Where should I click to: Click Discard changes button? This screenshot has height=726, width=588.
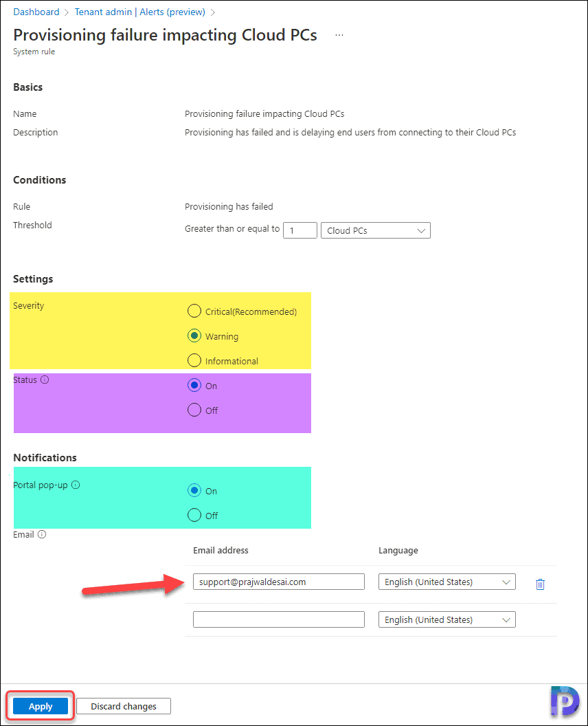click(124, 706)
